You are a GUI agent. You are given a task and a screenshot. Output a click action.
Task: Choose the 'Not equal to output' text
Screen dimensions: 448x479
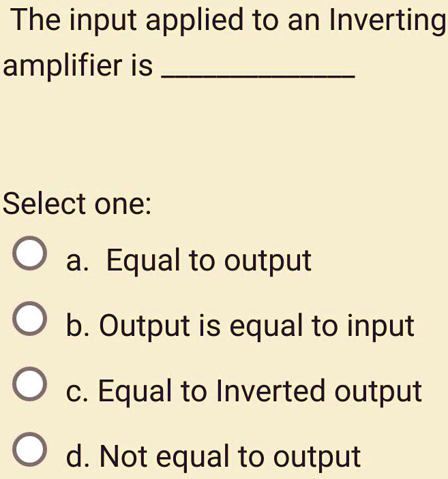point(230,457)
